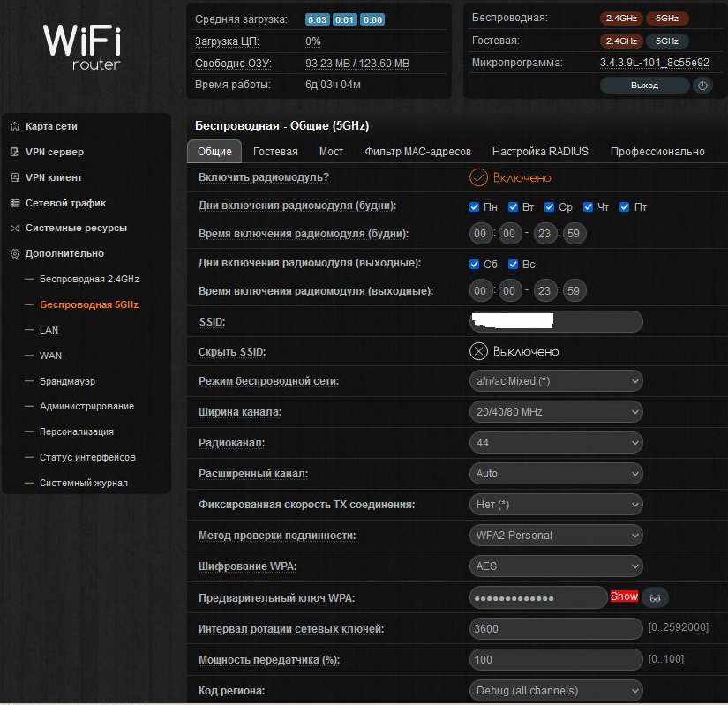Toggle the Скрыть SSID switch
Image resolution: width=728 pixels, height=705 pixels.
point(479,351)
